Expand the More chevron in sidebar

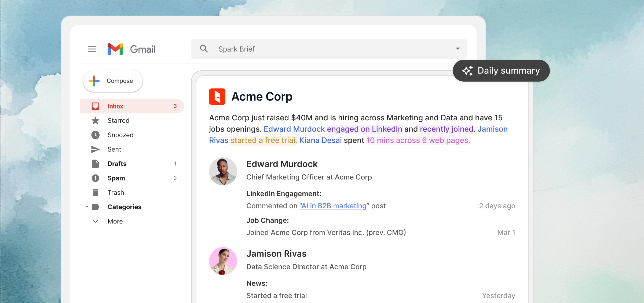[x=95, y=221]
